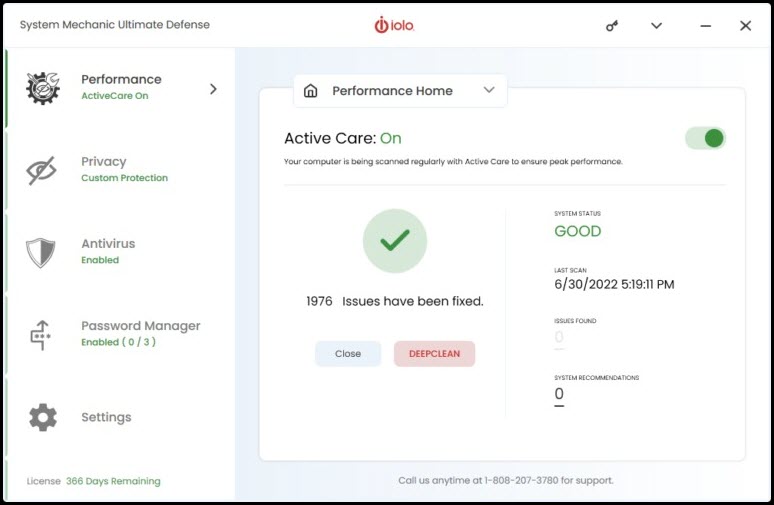Click the '1976 Issues have been fixed' message
The image size is (774, 505).
coord(395,301)
